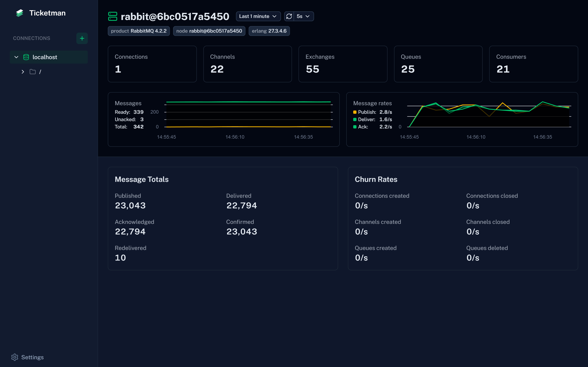
Task: Open the 5s refresh interval dropdown
Action: click(x=303, y=16)
